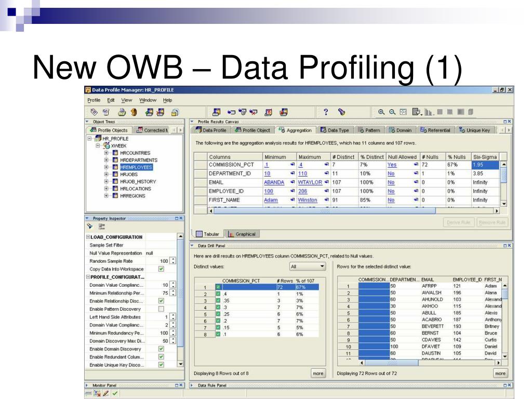Click maximum value arrow icon for DEPARTMENT_ID
532x399 pixels.
point(326,174)
